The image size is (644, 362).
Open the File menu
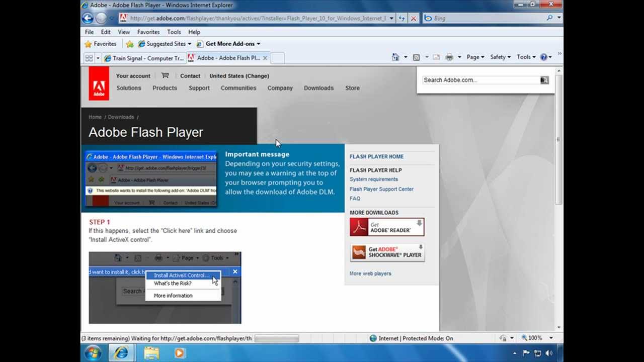click(89, 32)
